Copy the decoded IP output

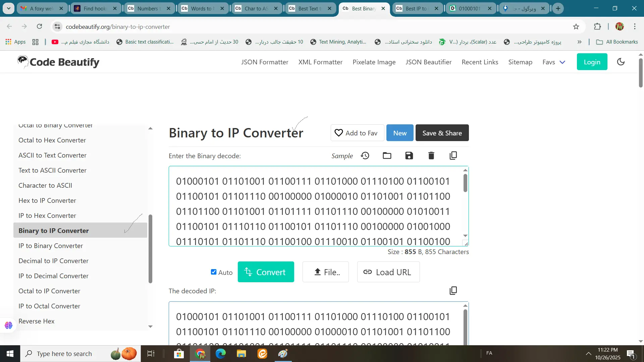click(x=453, y=291)
